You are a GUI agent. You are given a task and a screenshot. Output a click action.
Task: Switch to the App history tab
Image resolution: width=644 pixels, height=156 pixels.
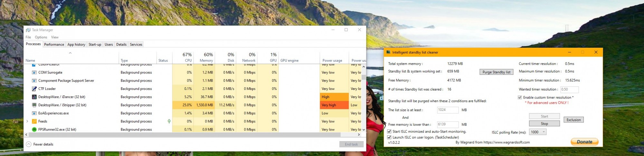(76, 44)
